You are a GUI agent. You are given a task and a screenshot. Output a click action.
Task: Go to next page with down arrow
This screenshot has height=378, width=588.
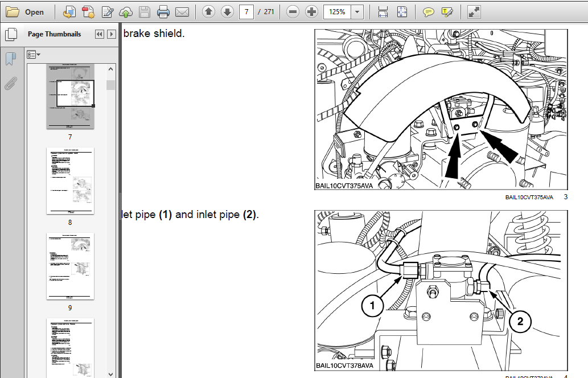pyautogui.click(x=227, y=12)
